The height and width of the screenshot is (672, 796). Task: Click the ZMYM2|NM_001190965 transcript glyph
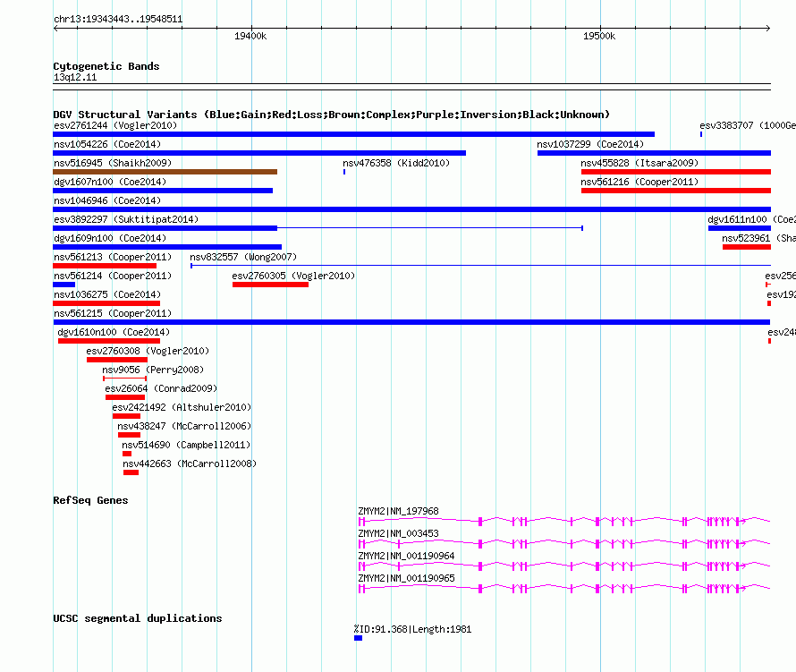click(x=564, y=588)
